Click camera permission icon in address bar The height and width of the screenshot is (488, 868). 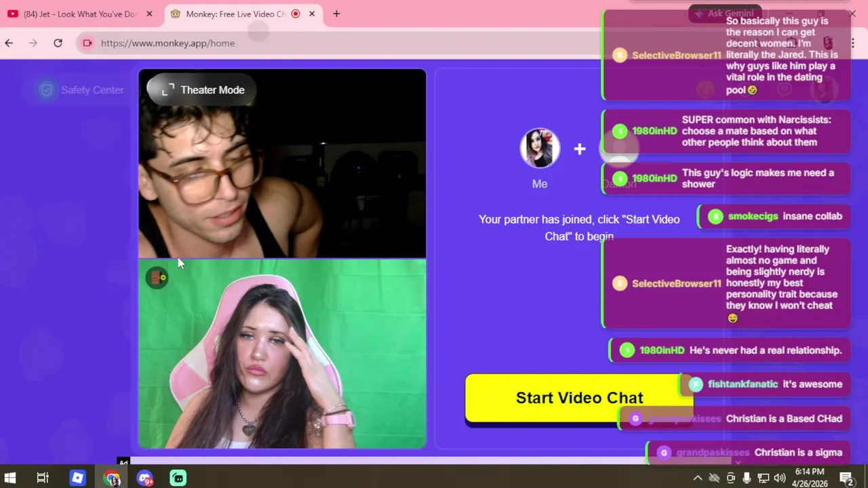coord(87,43)
